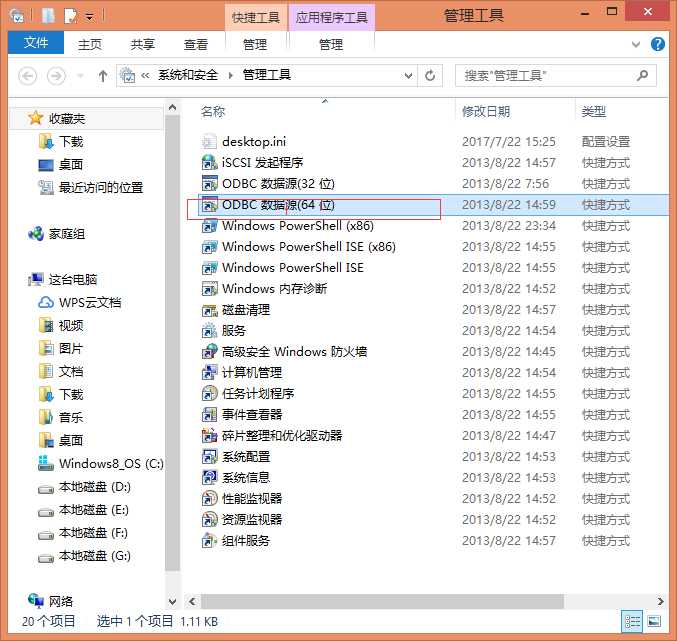Select the 任务计划程序 clock icon
The width and height of the screenshot is (677, 641).
click(209, 394)
